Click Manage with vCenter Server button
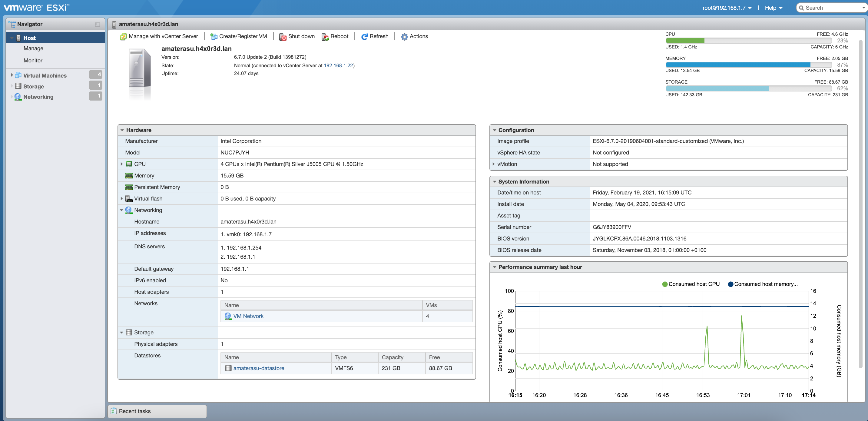 click(x=159, y=36)
